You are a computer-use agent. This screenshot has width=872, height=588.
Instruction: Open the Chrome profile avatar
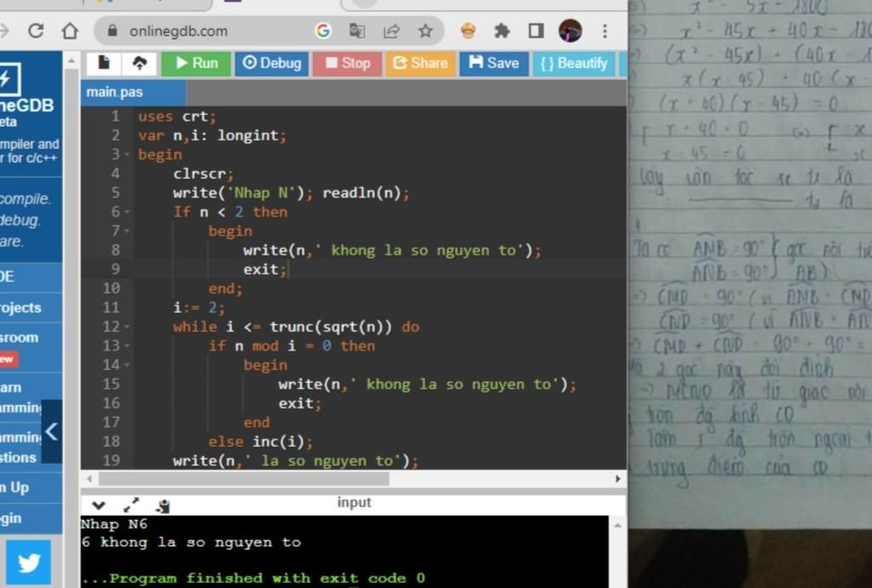[570, 31]
